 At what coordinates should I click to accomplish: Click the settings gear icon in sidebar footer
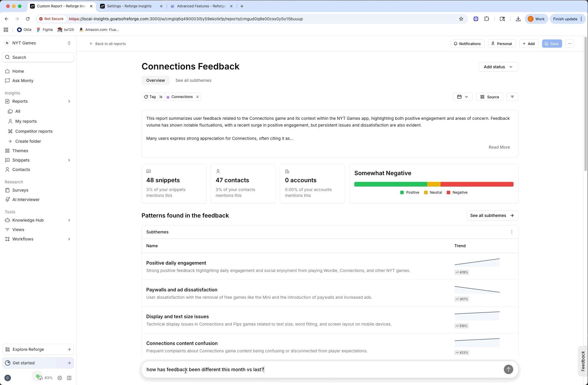tap(60, 378)
